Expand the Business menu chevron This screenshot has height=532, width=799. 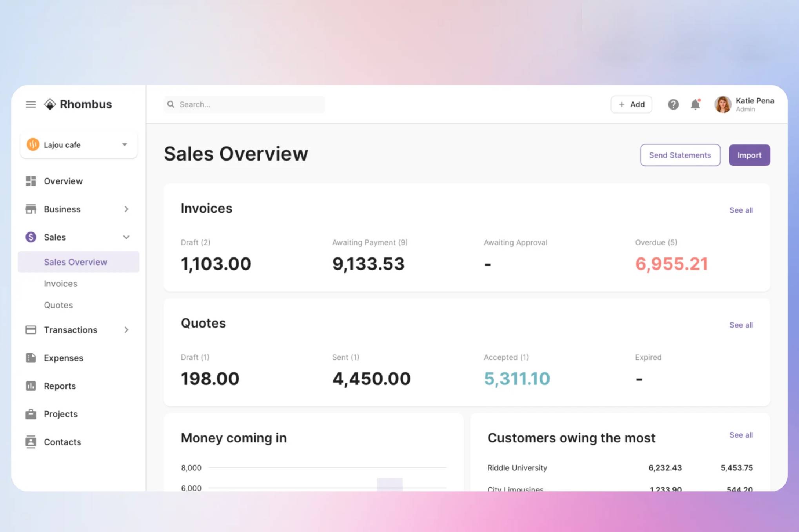coord(126,209)
